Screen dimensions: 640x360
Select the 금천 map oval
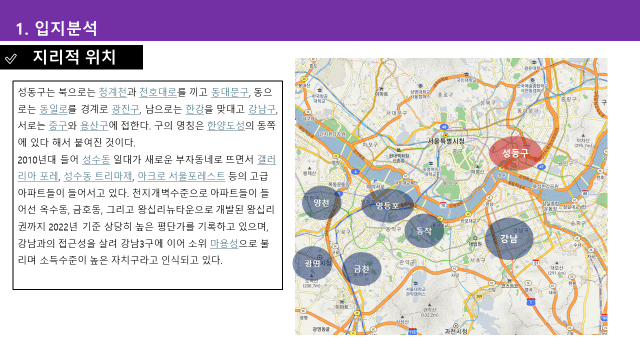click(x=361, y=269)
